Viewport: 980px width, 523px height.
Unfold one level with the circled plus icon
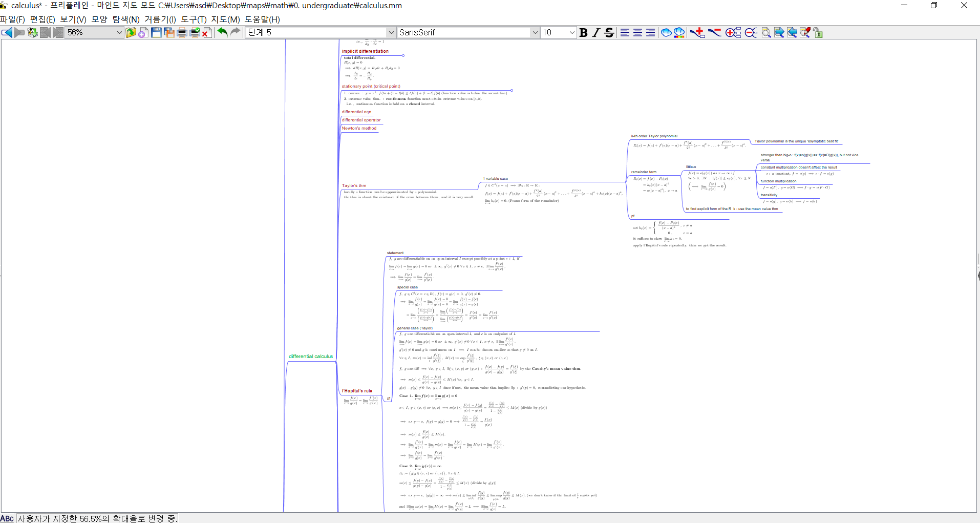point(733,33)
